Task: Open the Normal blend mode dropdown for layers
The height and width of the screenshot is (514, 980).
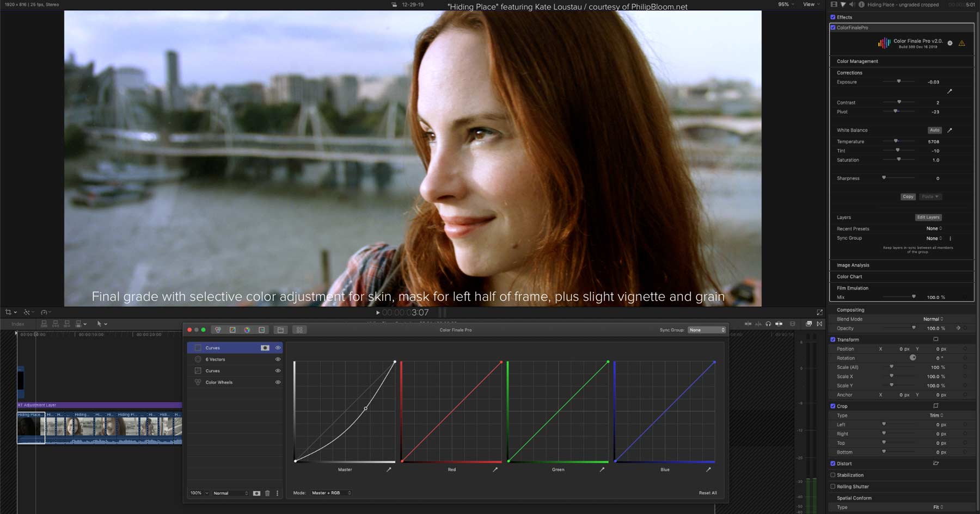Action: pos(230,493)
